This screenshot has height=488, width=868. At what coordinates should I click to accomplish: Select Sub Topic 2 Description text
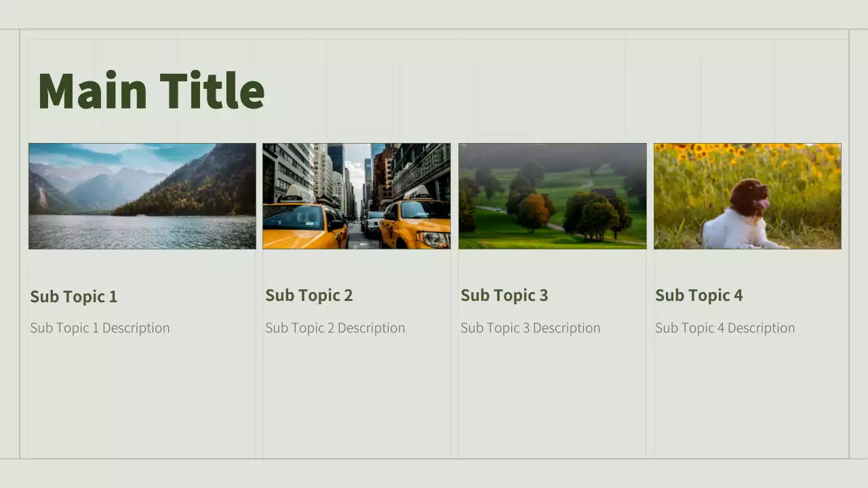point(335,328)
